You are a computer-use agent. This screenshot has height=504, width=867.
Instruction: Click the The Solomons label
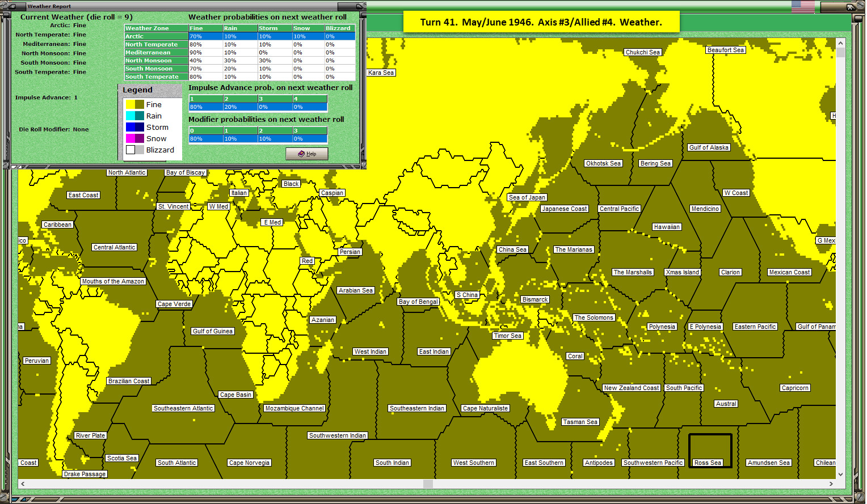[x=594, y=317]
